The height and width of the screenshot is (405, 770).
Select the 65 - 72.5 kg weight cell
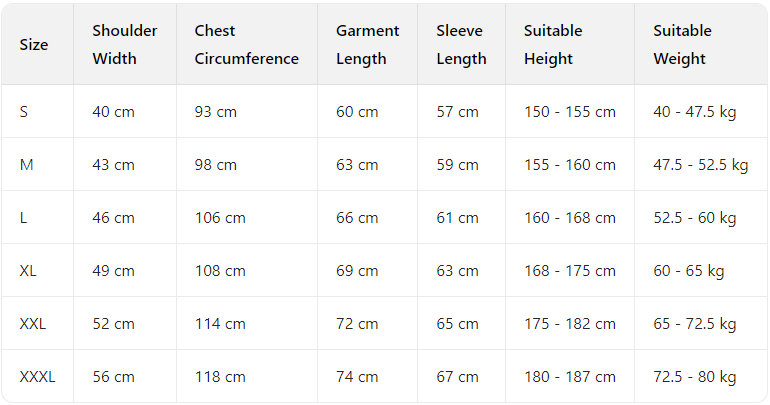click(x=695, y=324)
